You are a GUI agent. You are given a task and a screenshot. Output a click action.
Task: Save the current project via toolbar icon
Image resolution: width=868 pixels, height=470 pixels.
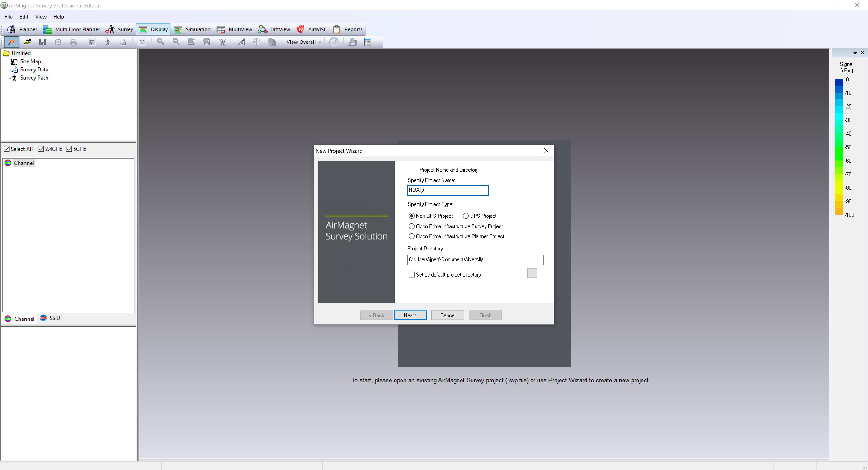coord(42,42)
